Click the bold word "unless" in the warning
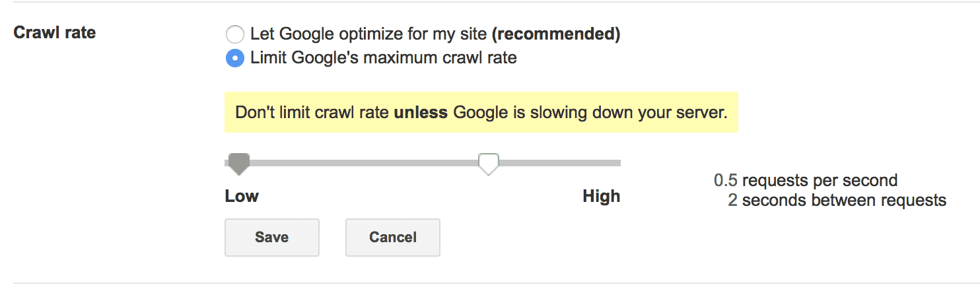 point(421,113)
